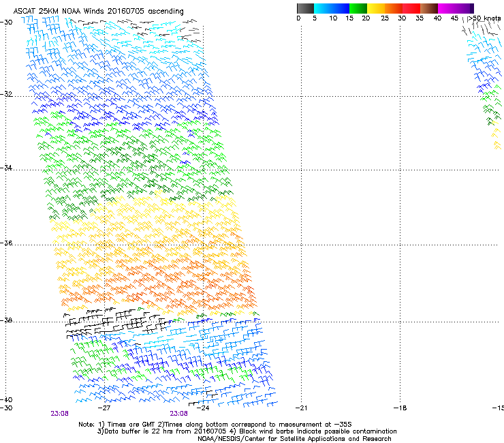Click the '10' legend scale label
This screenshot has height=443, width=504.
pos(333,18)
